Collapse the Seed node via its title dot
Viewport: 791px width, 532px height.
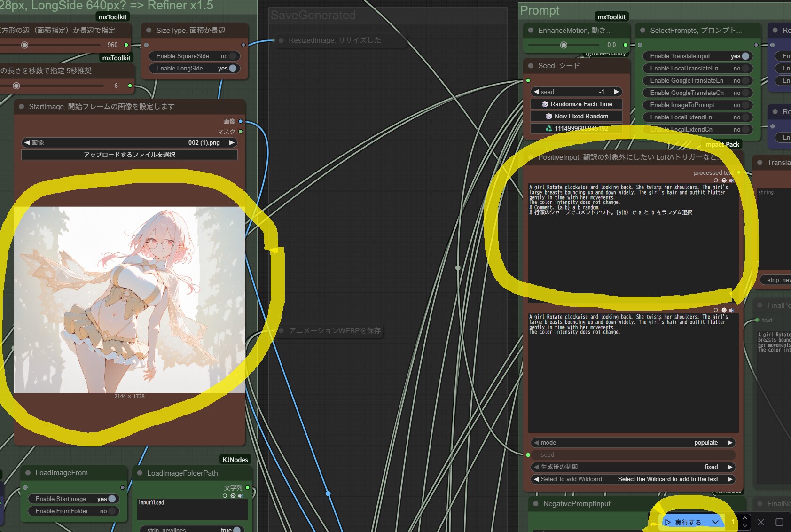pos(531,66)
